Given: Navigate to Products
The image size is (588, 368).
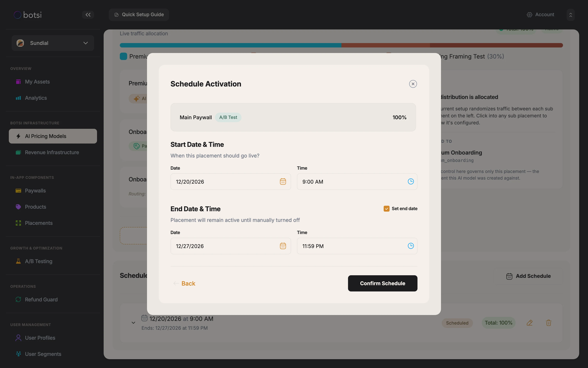Looking at the screenshot, I should [x=53, y=207].
